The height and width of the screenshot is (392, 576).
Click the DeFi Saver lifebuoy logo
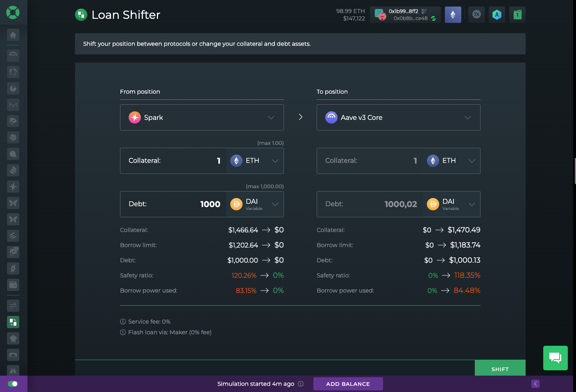13,13
